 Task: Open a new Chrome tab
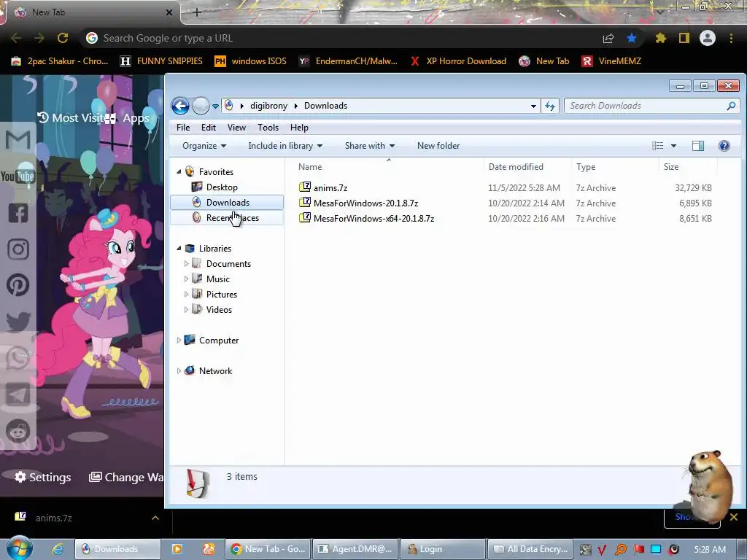coord(197,12)
